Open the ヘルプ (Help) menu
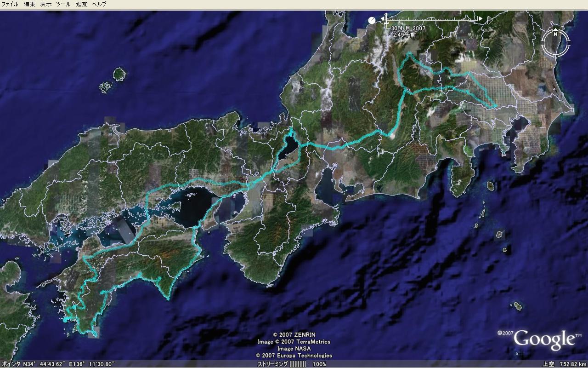This screenshot has width=588, height=368. 99,4
